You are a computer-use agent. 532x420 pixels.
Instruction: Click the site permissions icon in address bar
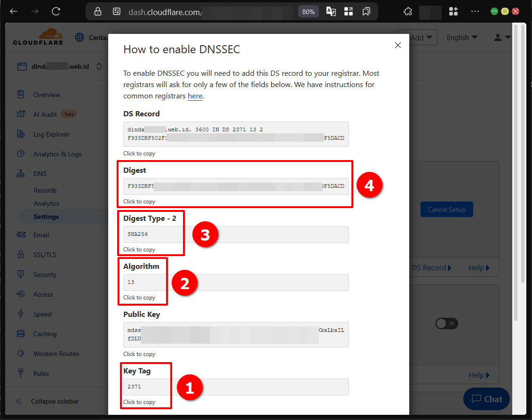116,12
